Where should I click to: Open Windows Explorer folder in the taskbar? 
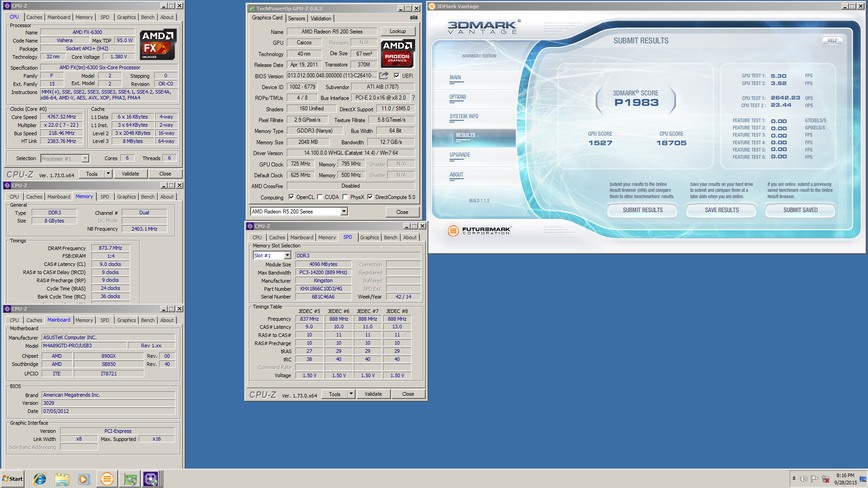(62, 479)
